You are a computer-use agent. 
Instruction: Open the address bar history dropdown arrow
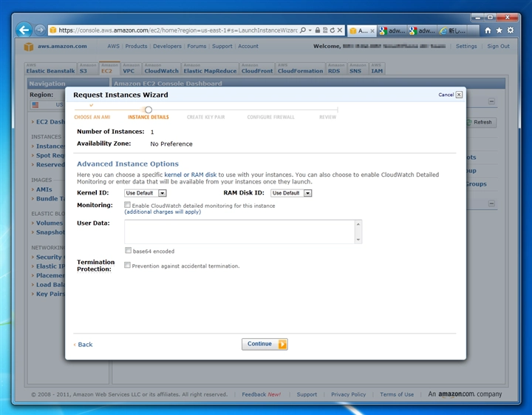[x=310, y=30]
